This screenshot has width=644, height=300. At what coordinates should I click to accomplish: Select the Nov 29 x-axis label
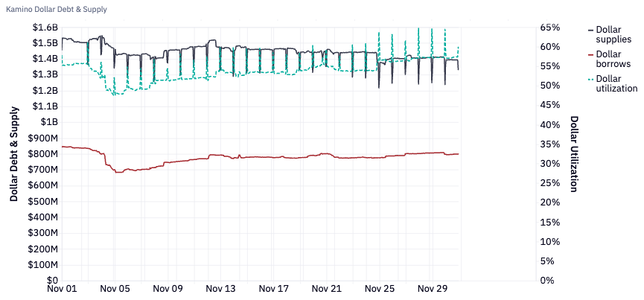(x=432, y=290)
